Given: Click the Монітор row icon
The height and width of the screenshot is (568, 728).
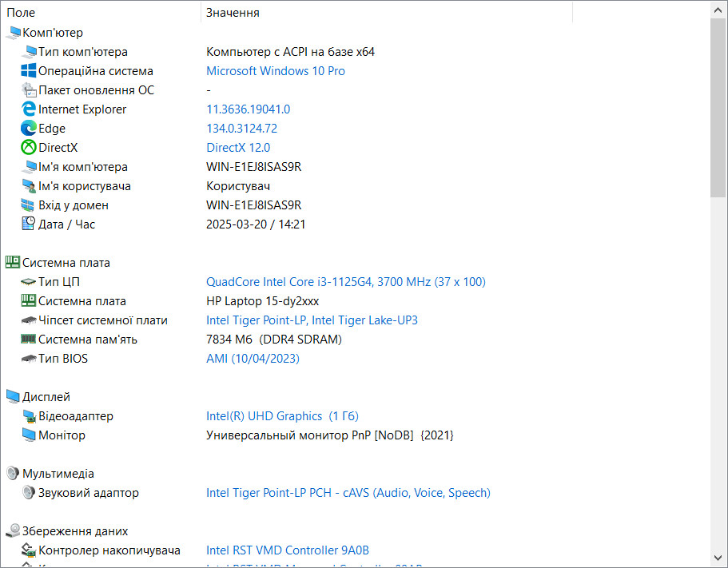Looking at the screenshot, I should pyautogui.click(x=28, y=435).
